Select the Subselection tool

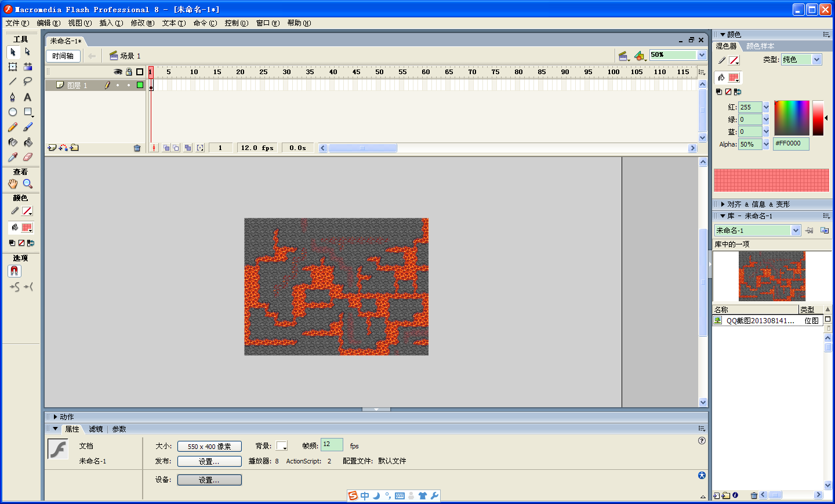pyautogui.click(x=27, y=52)
